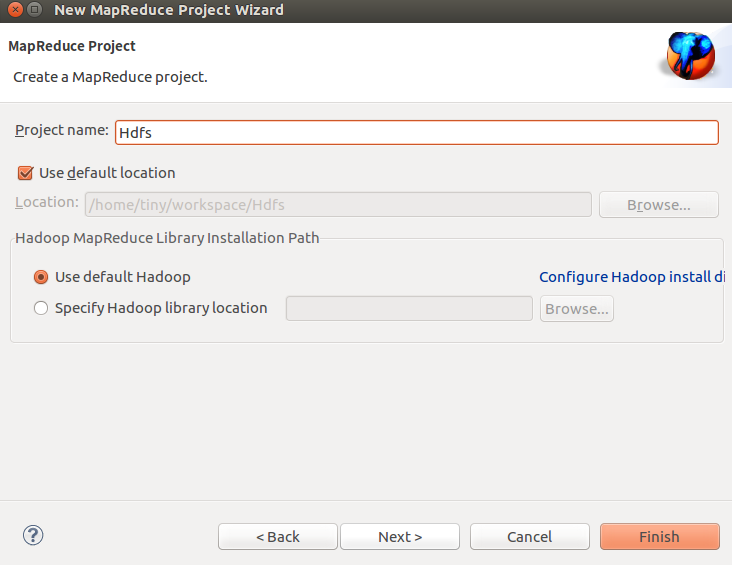Viewport: 732px width, 565px height.
Task: Advance the wizard with Next
Action: [400, 537]
